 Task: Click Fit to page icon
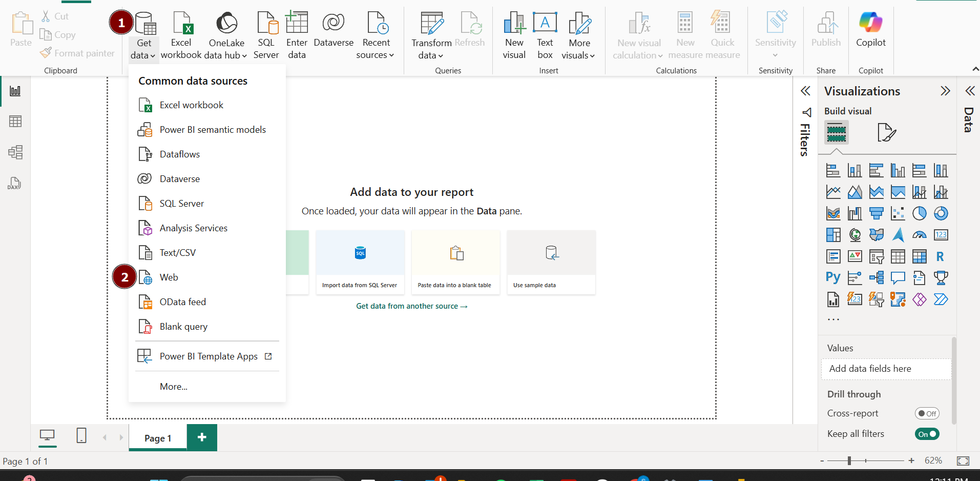coord(963,461)
